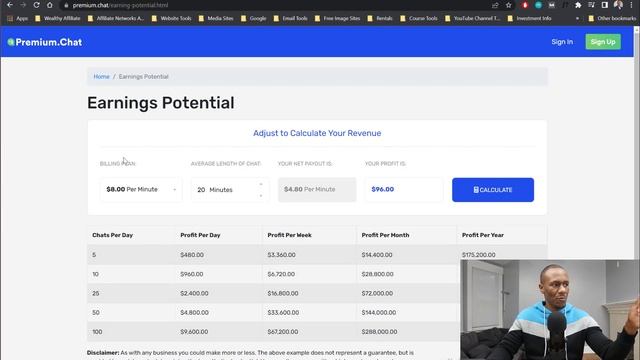Bookmark this page with the star icon

(509, 5)
